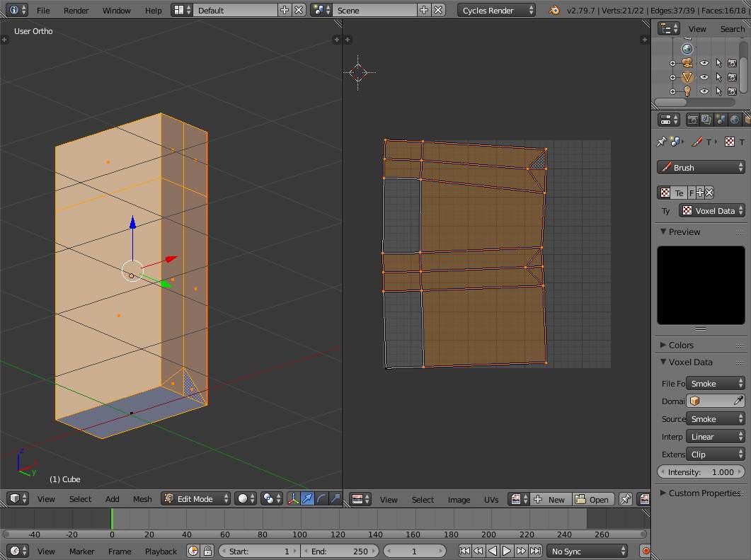The image size is (751, 560).
Task: Select the translate manipulator arrow icon
Action: [x=307, y=498]
